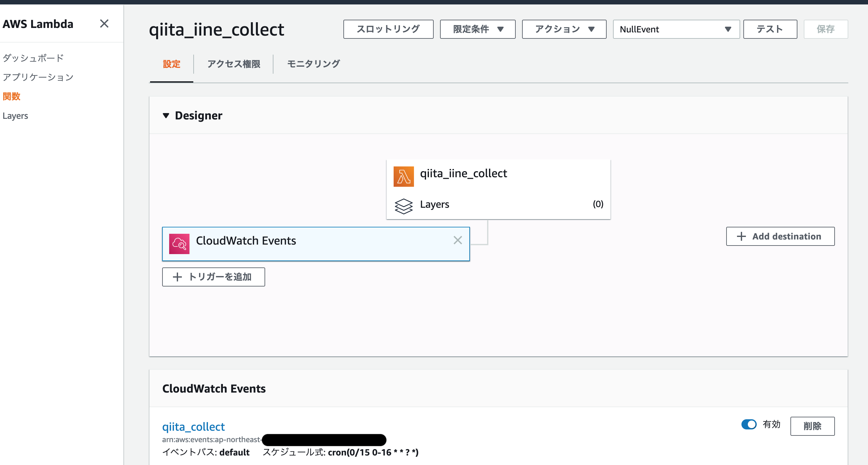Open the NullEvent test event selector

(x=676, y=29)
